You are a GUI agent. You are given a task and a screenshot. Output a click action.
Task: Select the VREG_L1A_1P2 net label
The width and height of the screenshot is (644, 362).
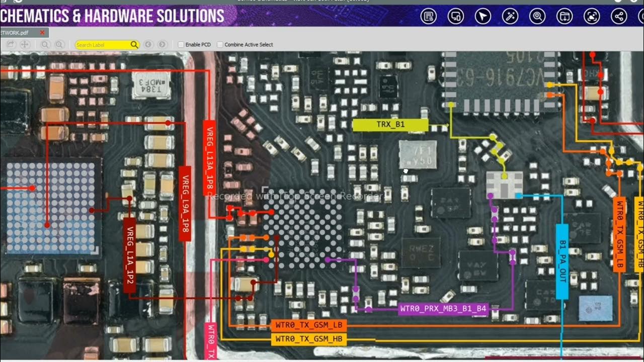click(x=130, y=255)
